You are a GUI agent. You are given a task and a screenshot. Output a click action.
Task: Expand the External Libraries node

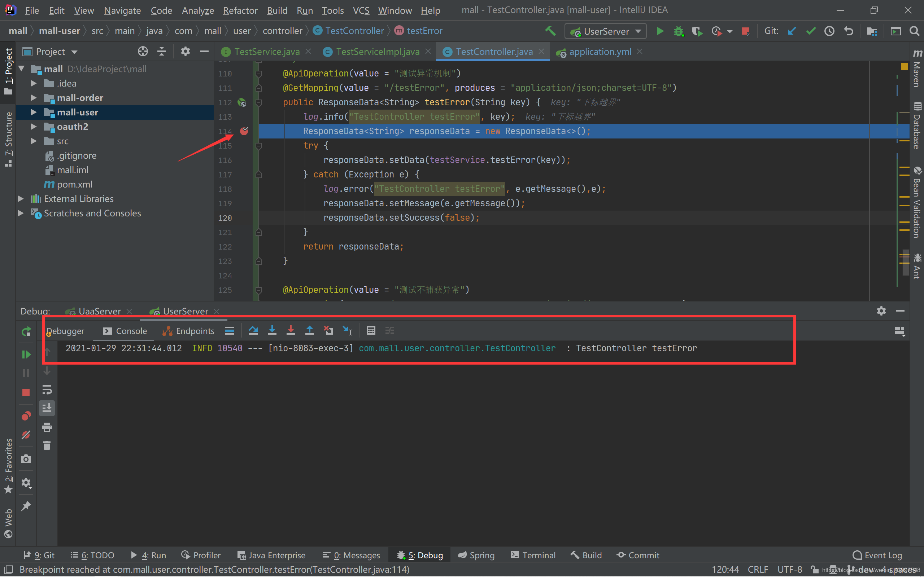[x=21, y=198]
